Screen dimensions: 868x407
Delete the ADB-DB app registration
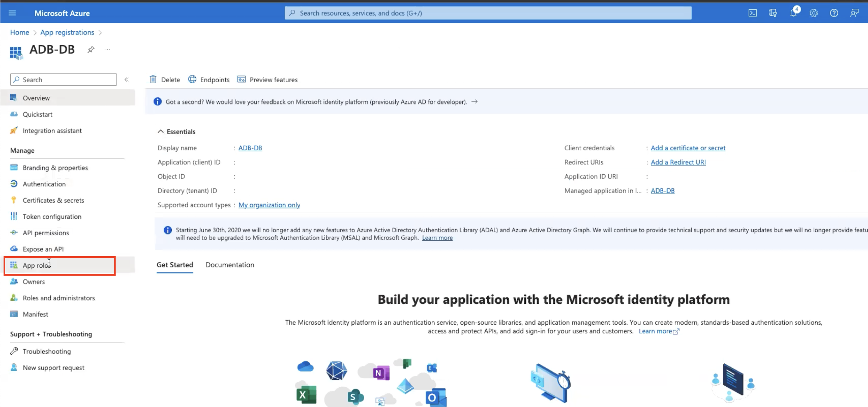165,79
